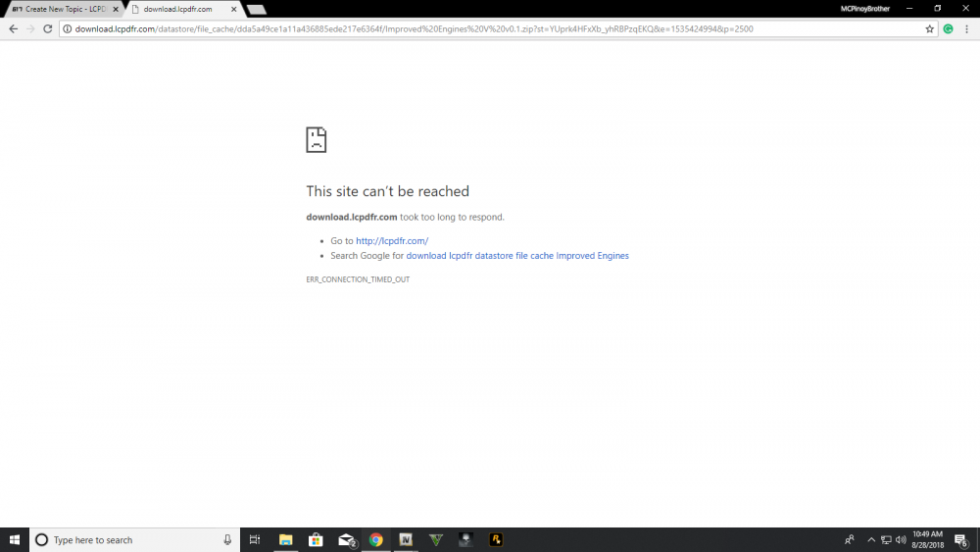Image resolution: width=980 pixels, height=552 pixels.
Task: Select the download.lcpdfr.com tab
Action: [178, 9]
